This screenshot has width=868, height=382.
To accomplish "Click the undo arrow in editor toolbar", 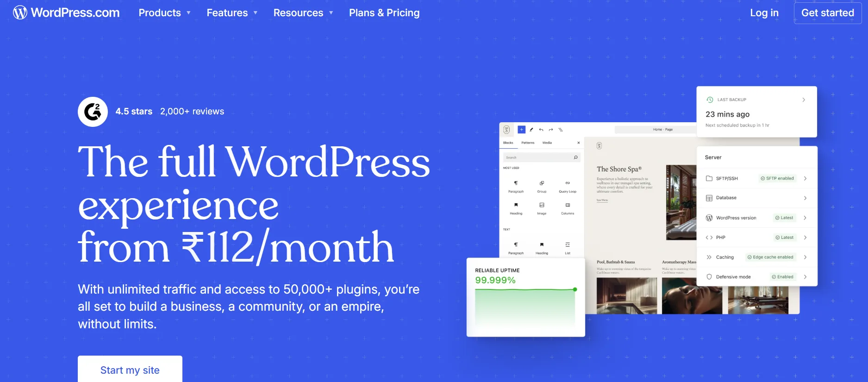I will pyautogui.click(x=541, y=130).
